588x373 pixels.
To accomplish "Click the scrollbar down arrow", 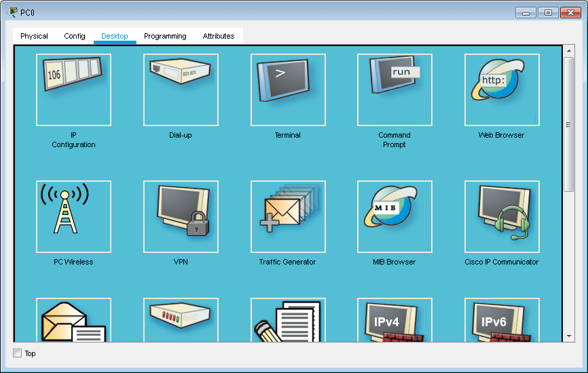I will [x=569, y=335].
